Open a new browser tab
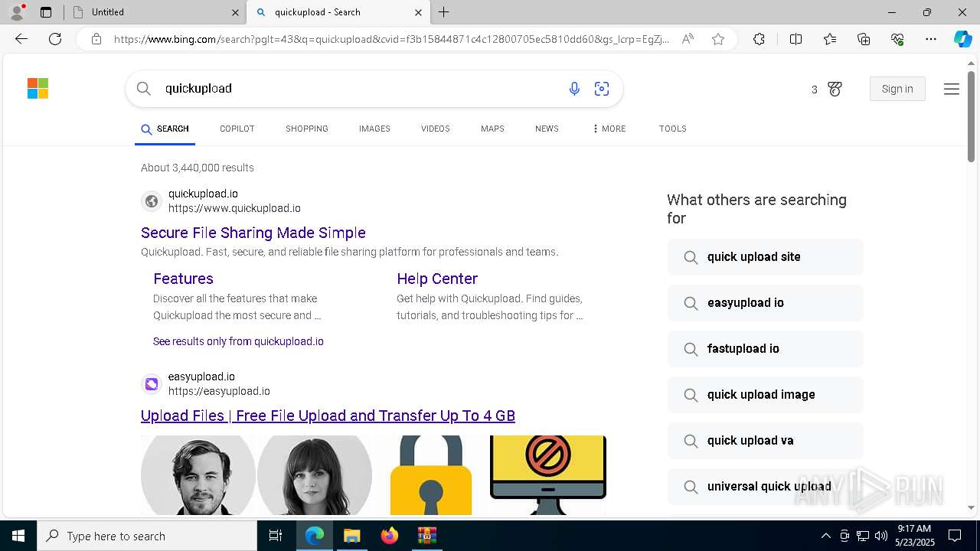 [444, 12]
